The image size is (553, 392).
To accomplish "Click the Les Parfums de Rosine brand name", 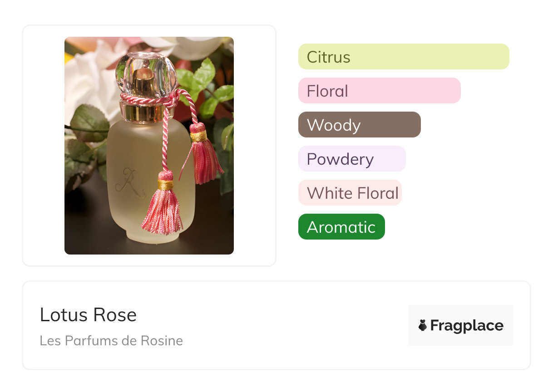I will [111, 340].
